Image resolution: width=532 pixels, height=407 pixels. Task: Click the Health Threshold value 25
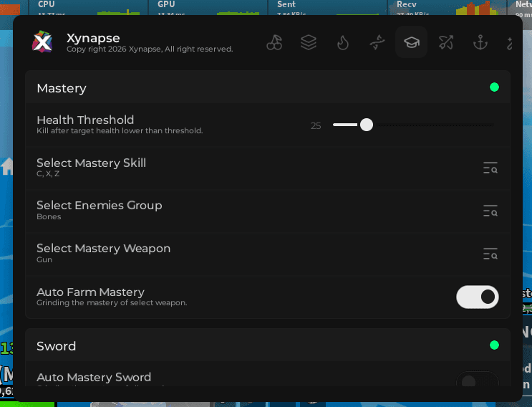[x=316, y=126]
